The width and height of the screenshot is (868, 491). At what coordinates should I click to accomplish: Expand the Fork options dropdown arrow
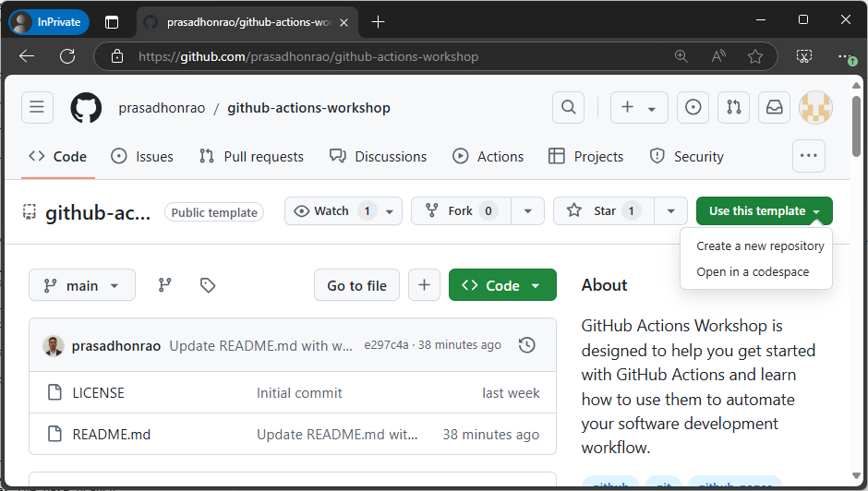click(527, 211)
